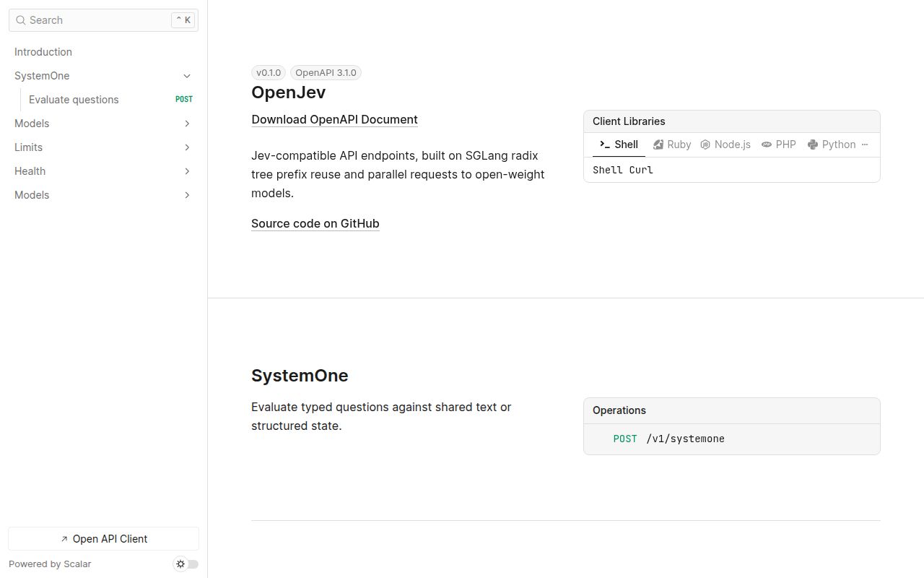Choose the Python client library

[x=832, y=144]
